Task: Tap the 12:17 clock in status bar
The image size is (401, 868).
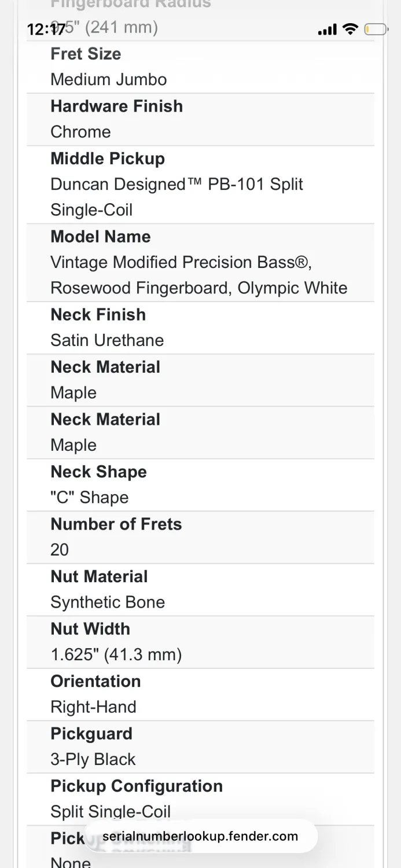Action: (46, 30)
